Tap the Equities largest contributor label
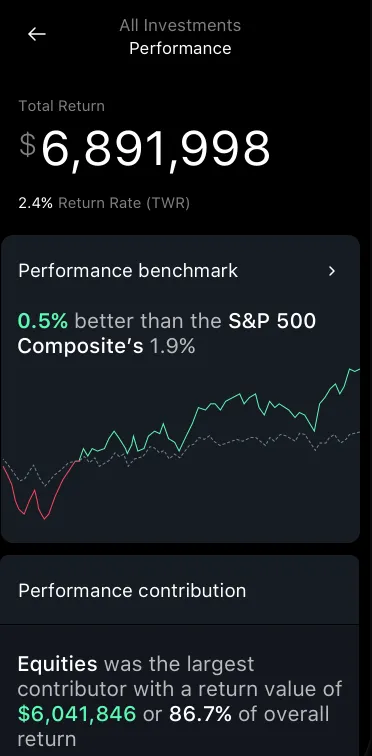 pyautogui.click(x=57, y=664)
